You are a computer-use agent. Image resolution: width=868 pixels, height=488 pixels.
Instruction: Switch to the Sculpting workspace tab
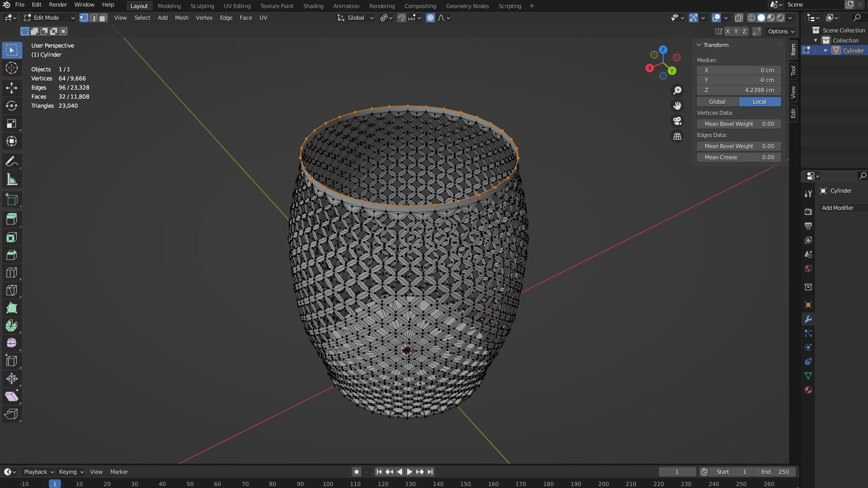coord(202,6)
